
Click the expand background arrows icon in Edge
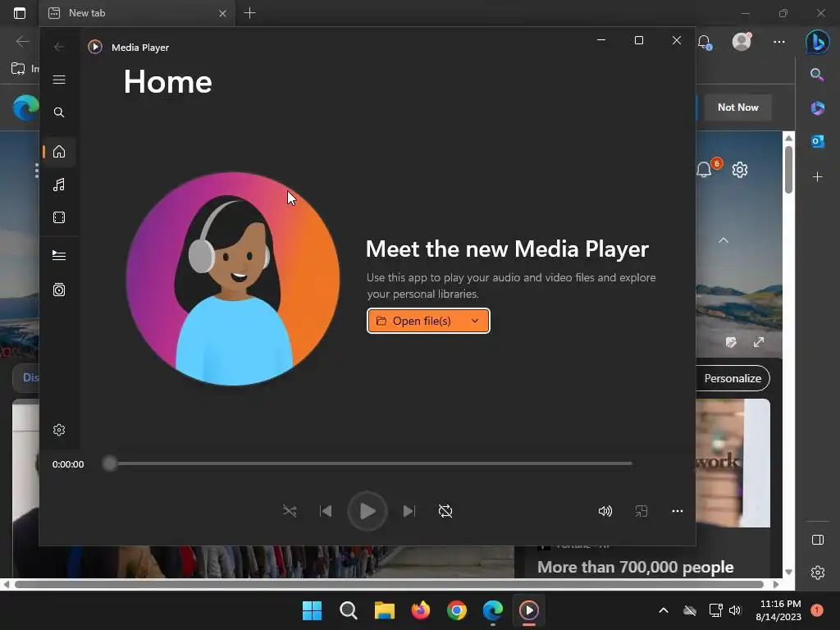759,342
